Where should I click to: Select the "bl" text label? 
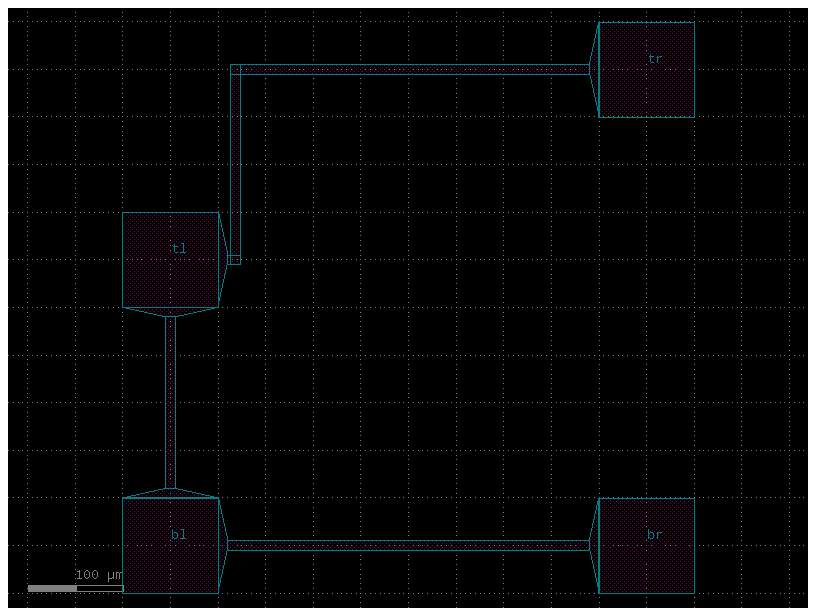click(179, 535)
